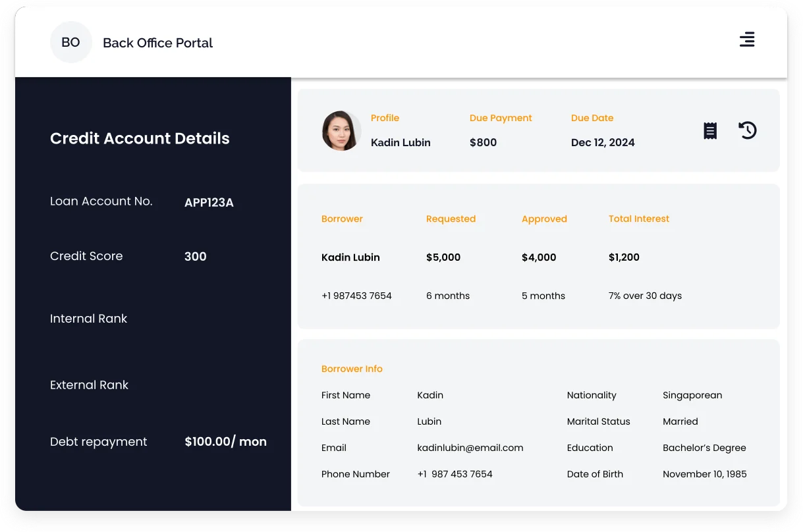Click the BO logo badge

(70, 42)
